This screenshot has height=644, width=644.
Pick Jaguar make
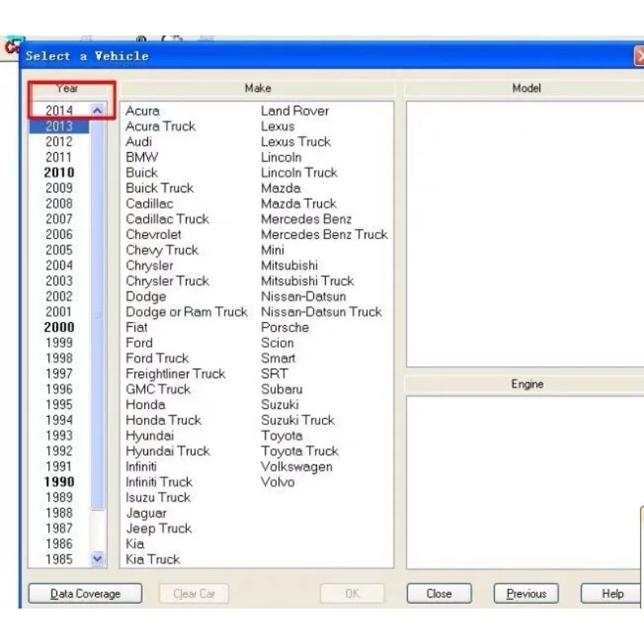(x=147, y=513)
